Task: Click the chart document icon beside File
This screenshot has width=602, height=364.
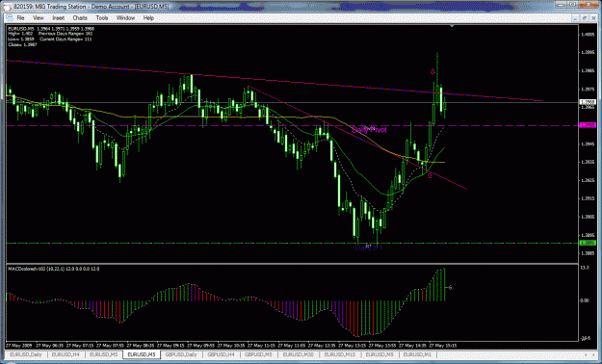Action: pyautogui.click(x=9, y=18)
